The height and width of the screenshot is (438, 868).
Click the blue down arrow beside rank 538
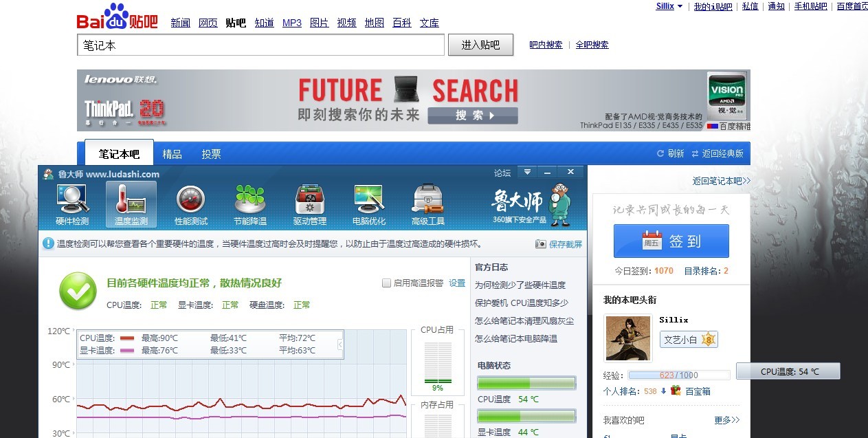coord(663,391)
